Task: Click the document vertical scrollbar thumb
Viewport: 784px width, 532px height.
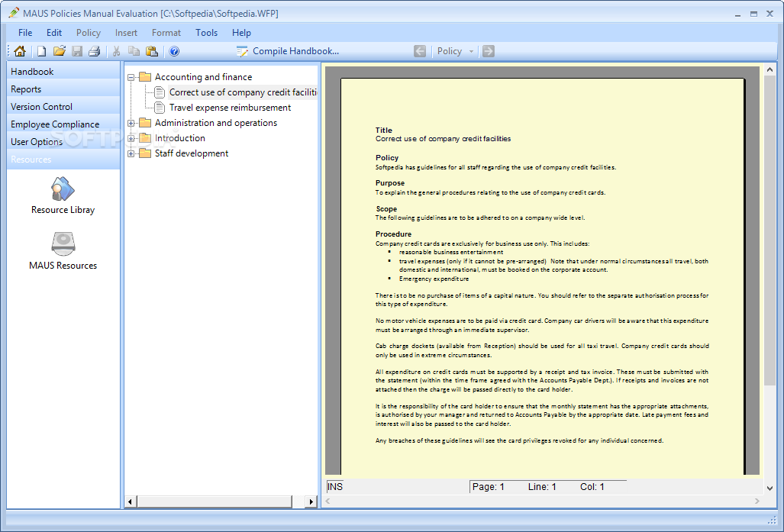Action: tap(769, 231)
